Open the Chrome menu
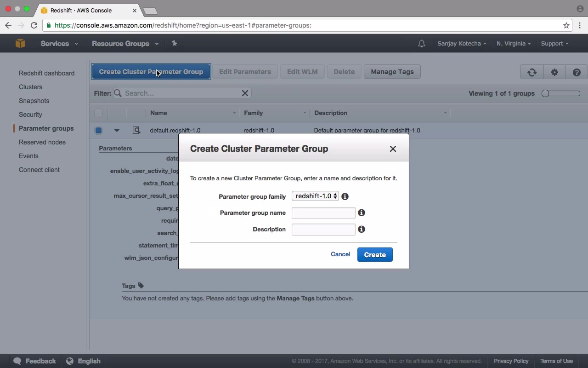 [580, 25]
